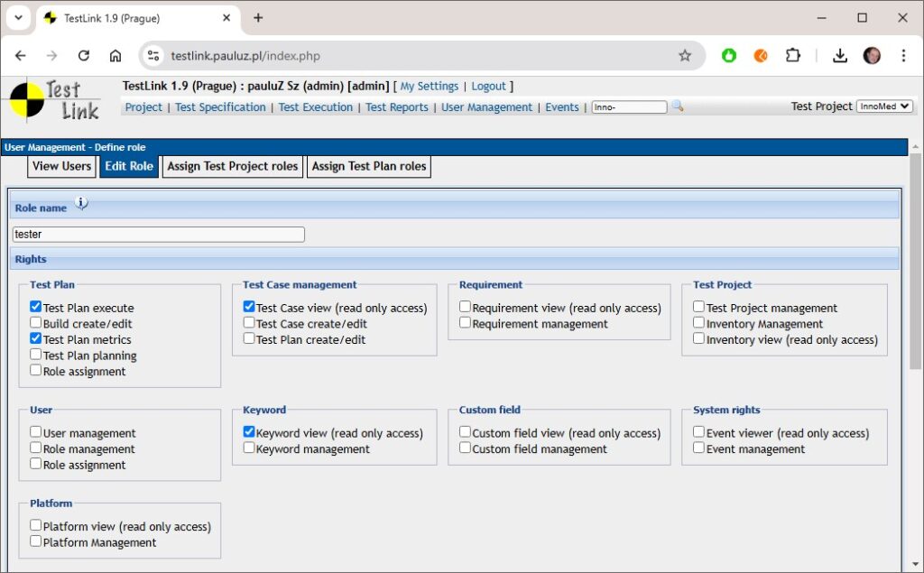The height and width of the screenshot is (573, 924).
Task: Reload the page using the refresh icon
Action: tap(84, 56)
